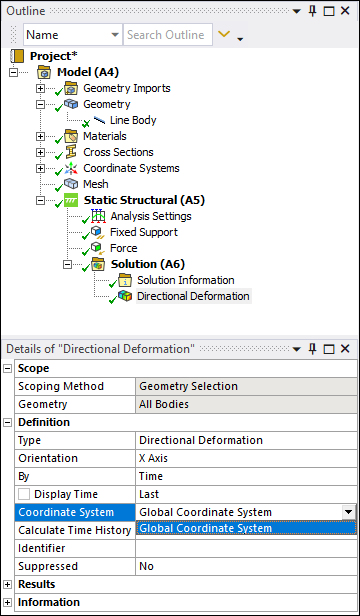The height and width of the screenshot is (616, 360).
Task: Open the Outline panel options arrow
Action: (297, 11)
